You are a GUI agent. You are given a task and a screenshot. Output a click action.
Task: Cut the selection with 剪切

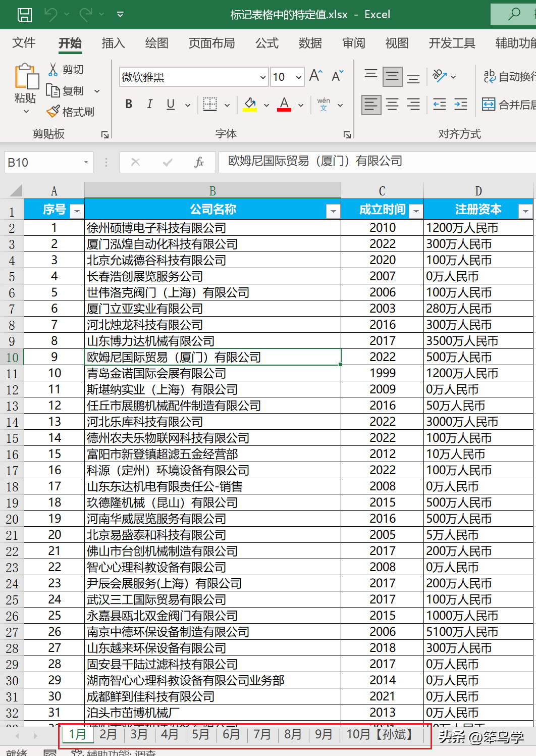click(x=66, y=69)
